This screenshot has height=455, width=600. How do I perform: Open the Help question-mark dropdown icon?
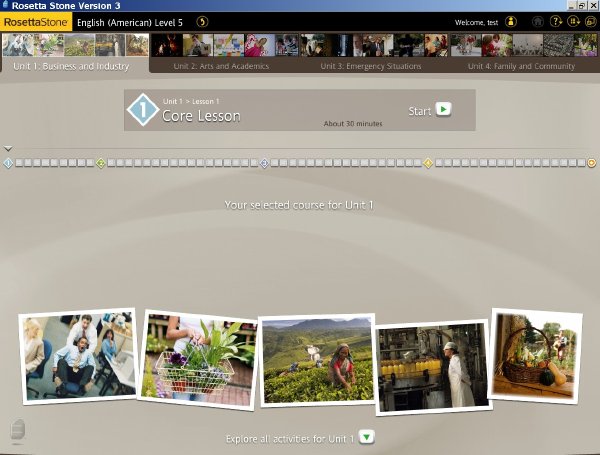(x=556, y=22)
